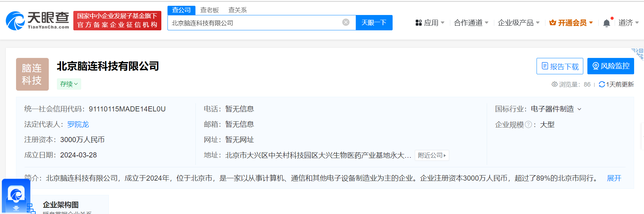Click the credit code 91110115MADE14EL0U
The height and width of the screenshot is (214, 644).
[127, 109]
